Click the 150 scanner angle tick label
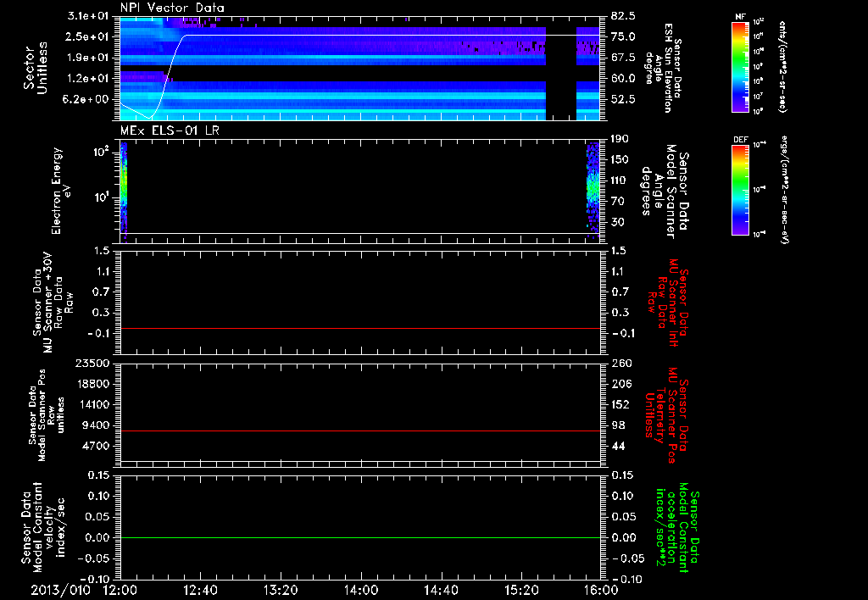This screenshot has height=600, width=868. click(x=620, y=160)
